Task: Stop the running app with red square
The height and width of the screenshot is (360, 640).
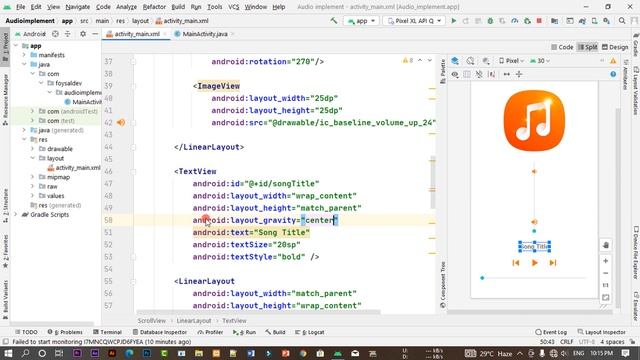Action: pos(539,21)
